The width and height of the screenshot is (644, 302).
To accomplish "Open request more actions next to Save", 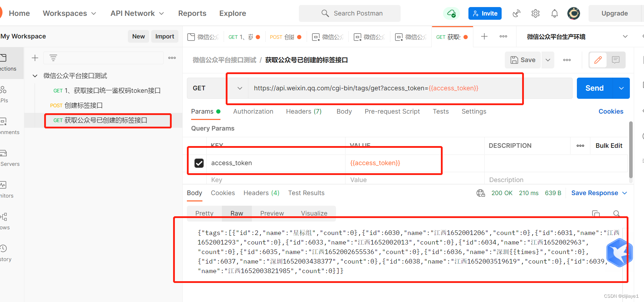I will click(567, 60).
